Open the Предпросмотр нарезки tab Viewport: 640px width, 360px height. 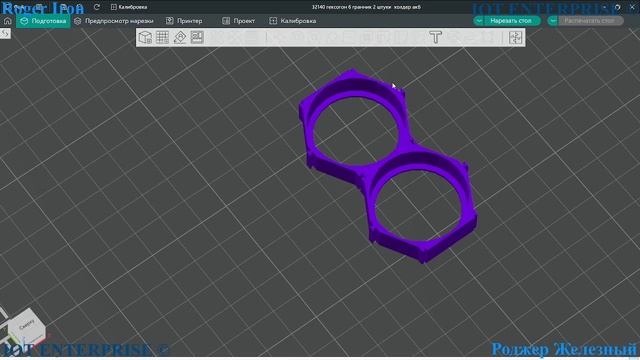pyautogui.click(x=114, y=21)
